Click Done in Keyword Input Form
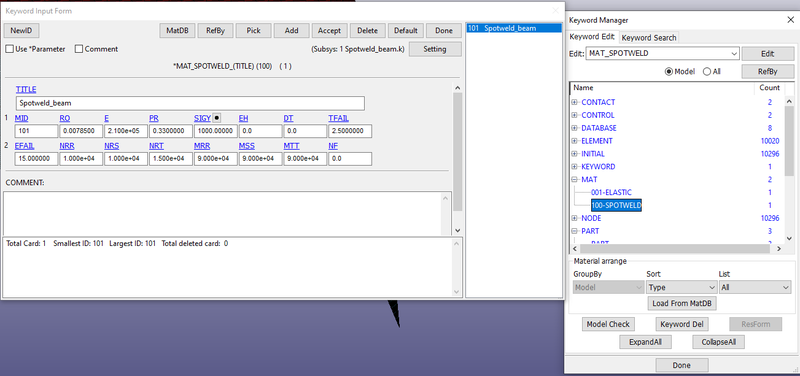Viewport: 800px width, 376px height. click(x=444, y=31)
